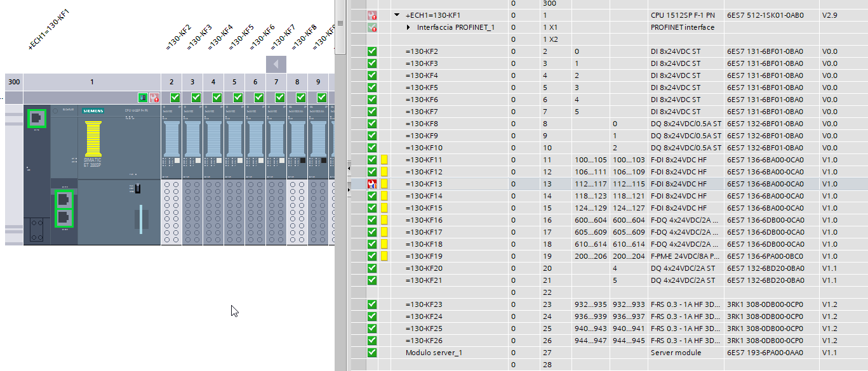This screenshot has width=868, height=371.
Task: Select slot 300 header in the rack
Action: [x=14, y=82]
